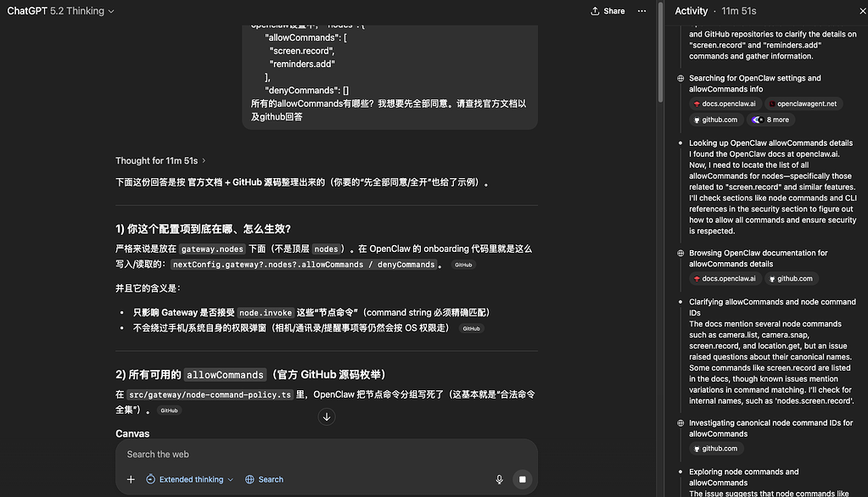Click the 'reminders.add' line in the user message
Viewport: 868px width, 497px height.
(302, 64)
